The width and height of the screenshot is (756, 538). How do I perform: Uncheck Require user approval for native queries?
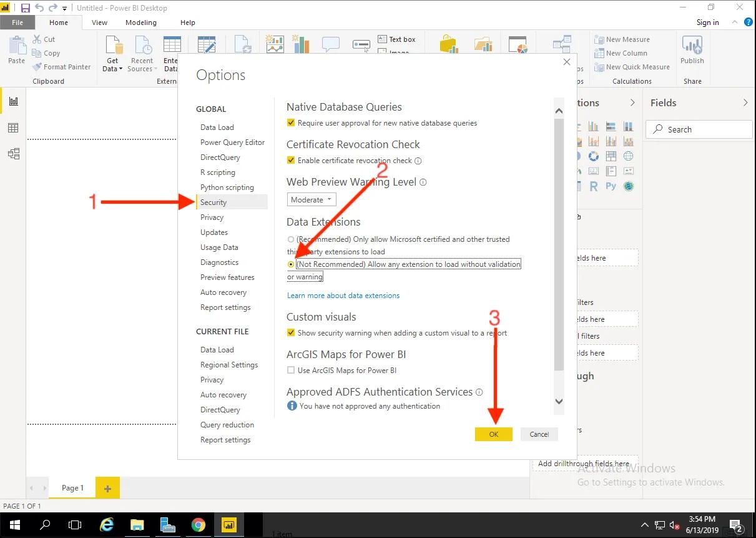pos(291,123)
